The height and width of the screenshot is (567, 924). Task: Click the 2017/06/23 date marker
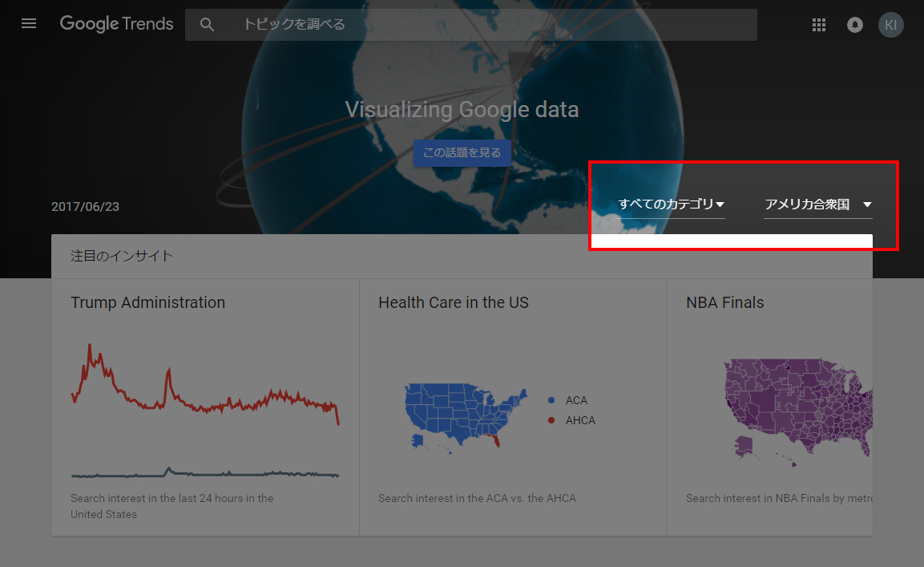point(85,206)
